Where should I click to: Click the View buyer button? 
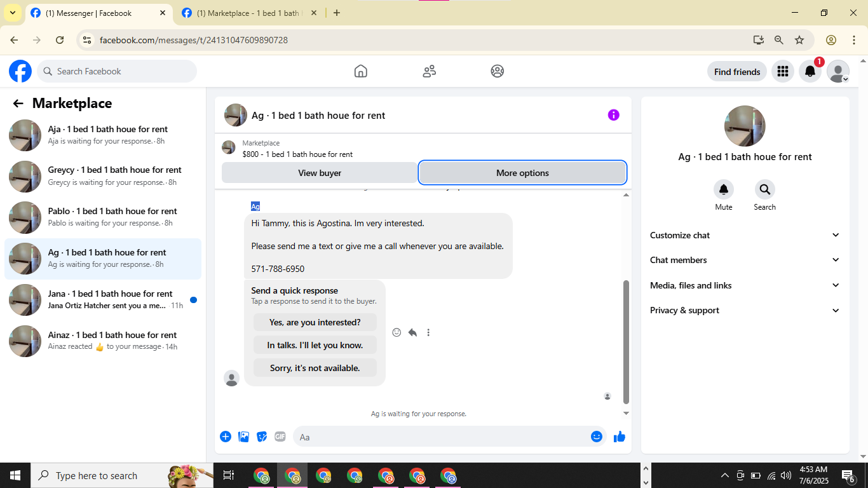320,173
